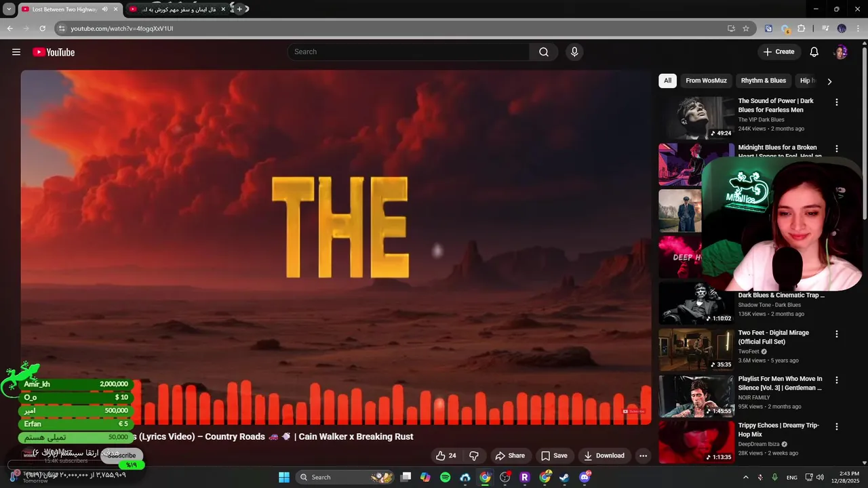Open the YouTube guide hamburger menu

(16, 52)
